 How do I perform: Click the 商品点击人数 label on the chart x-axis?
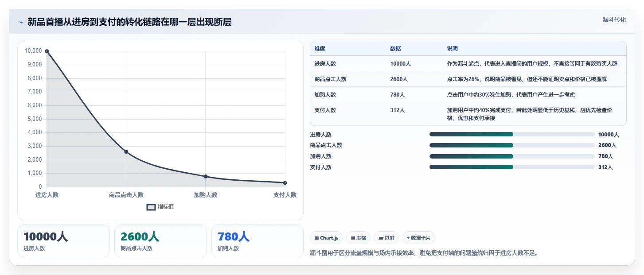coord(126,195)
